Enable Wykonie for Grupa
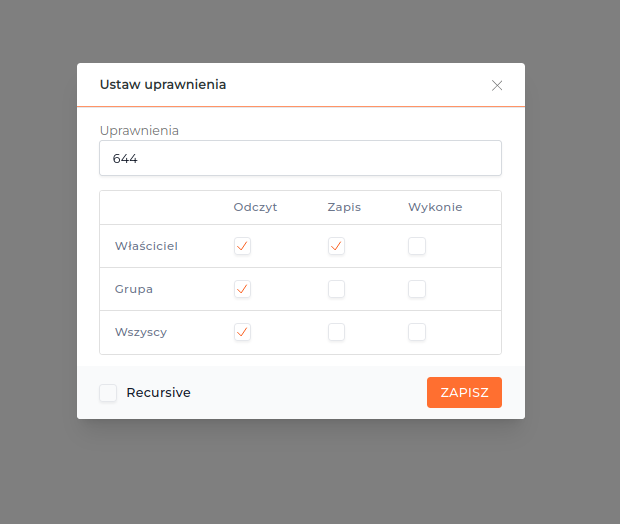Image resolution: width=620 pixels, height=524 pixels. pyautogui.click(x=417, y=289)
